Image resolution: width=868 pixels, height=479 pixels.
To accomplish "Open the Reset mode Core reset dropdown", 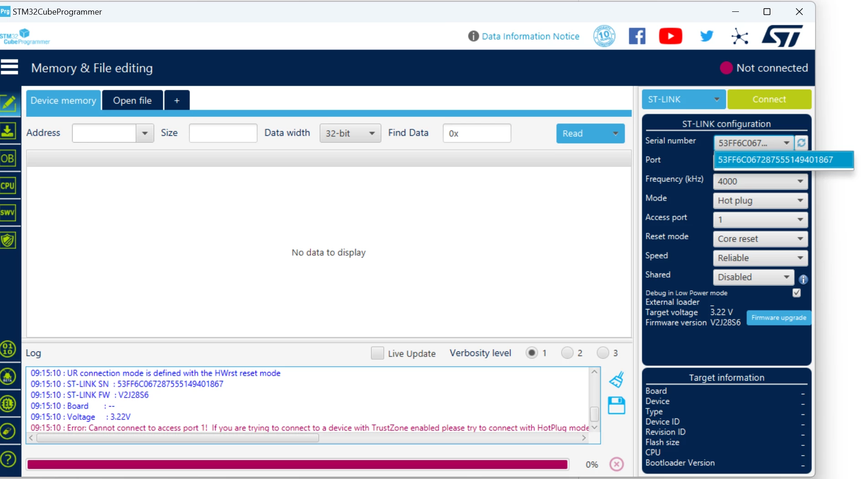I will 760,239.
